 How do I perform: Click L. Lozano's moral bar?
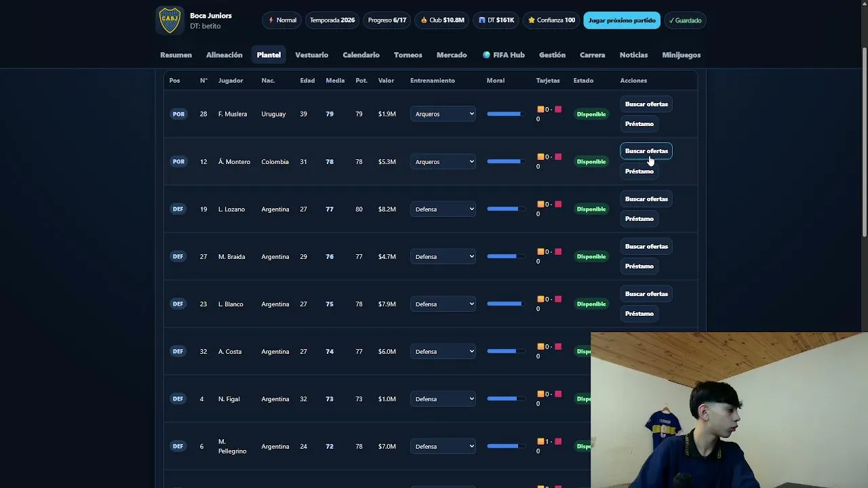click(x=505, y=209)
